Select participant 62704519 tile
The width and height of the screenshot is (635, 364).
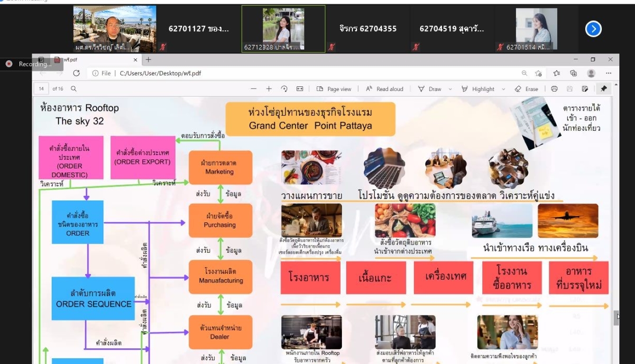tap(452, 29)
